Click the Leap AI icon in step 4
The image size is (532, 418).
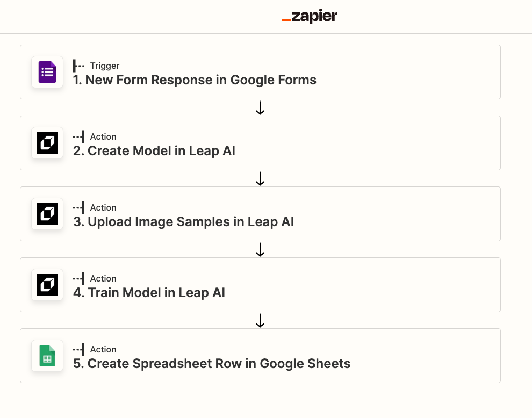47,285
